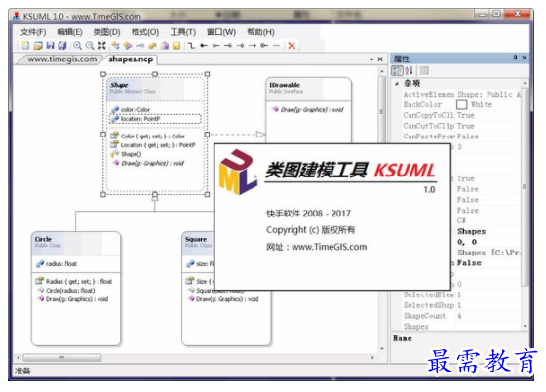This screenshot has width=546, height=392.
Task: Click the diagram vertical scrollbar down arrow
Action: (x=382, y=348)
